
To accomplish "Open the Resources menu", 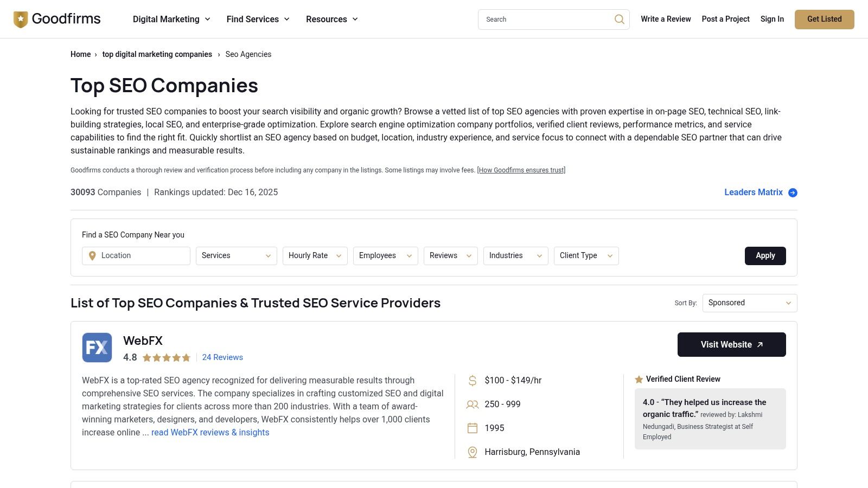I will [332, 20].
